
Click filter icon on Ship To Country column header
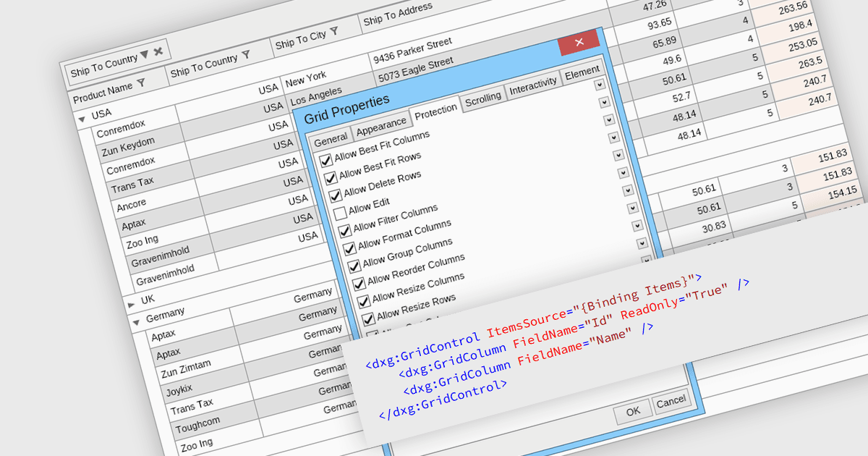pyautogui.click(x=246, y=54)
